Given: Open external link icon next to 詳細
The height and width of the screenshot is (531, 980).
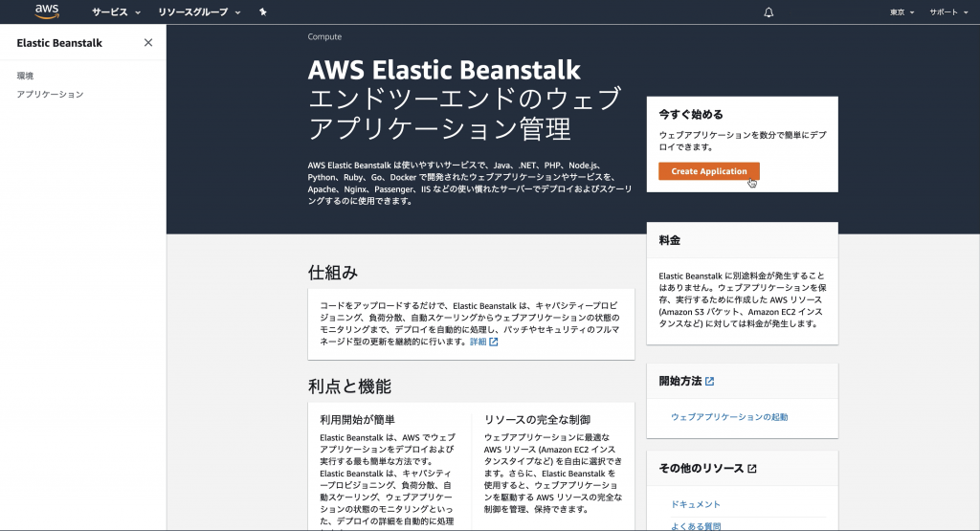Looking at the screenshot, I should pos(494,342).
